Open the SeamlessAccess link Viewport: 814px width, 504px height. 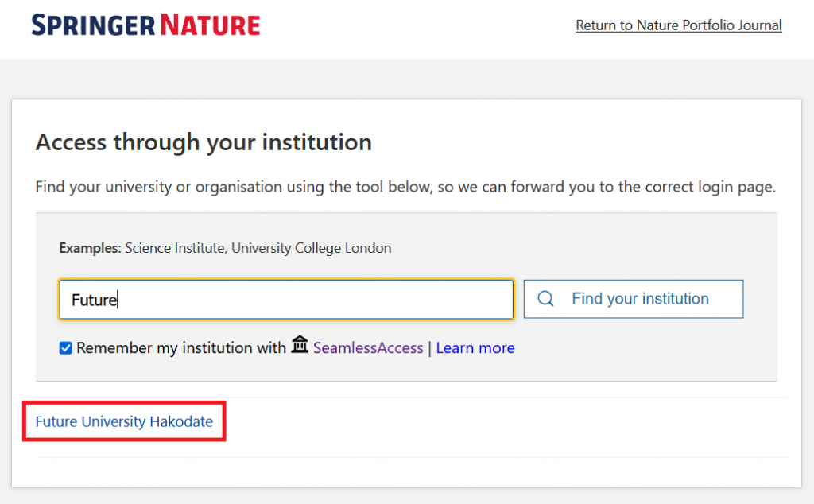[x=368, y=347]
